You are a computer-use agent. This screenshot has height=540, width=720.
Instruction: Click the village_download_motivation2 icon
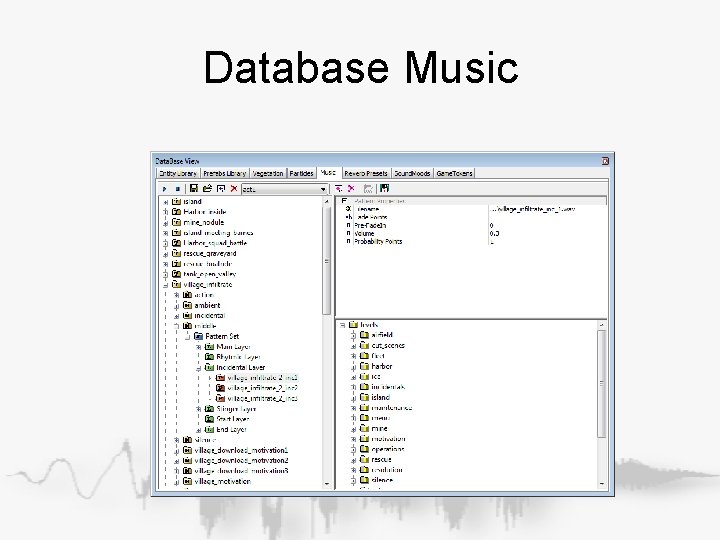coord(187,461)
